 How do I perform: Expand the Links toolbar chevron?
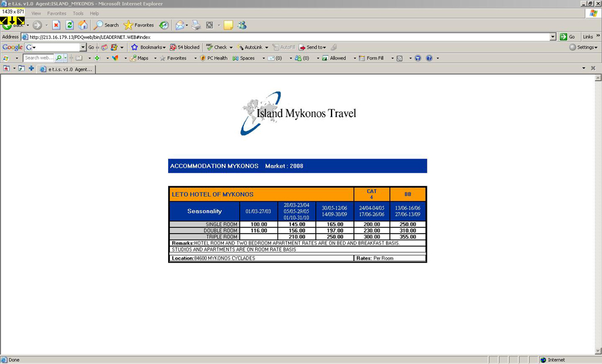pyautogui.click(x=598, y=36)
